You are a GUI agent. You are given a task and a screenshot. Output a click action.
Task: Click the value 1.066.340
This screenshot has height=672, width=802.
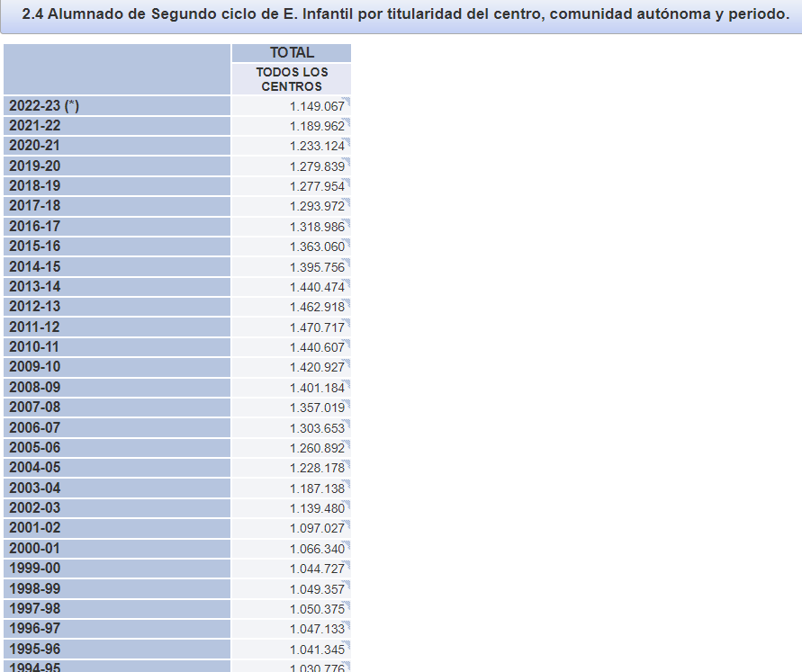click(318, 549)
